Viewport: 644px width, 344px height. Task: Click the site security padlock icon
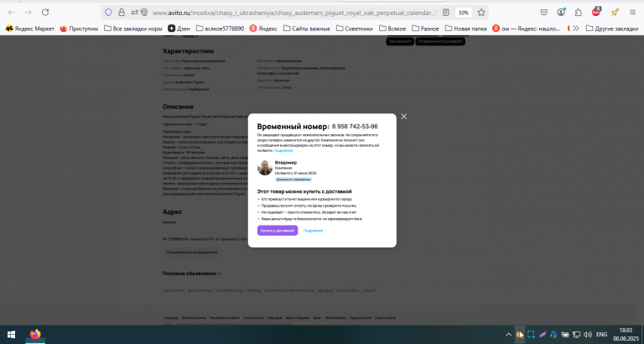[121, 13]
